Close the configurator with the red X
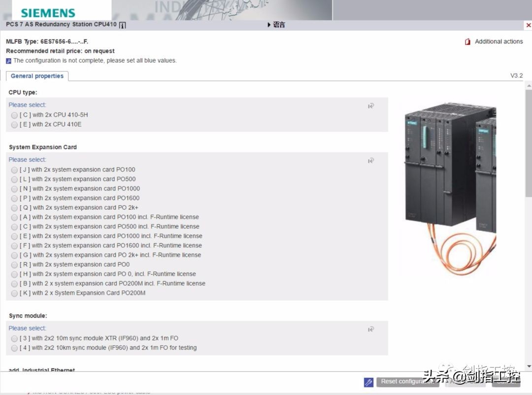The width and height of the screenshot is (532, 395). click(x=528, y=25)
